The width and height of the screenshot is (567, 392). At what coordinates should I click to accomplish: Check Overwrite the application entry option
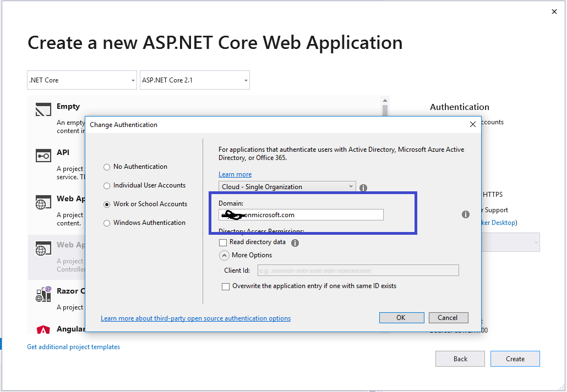226,286
